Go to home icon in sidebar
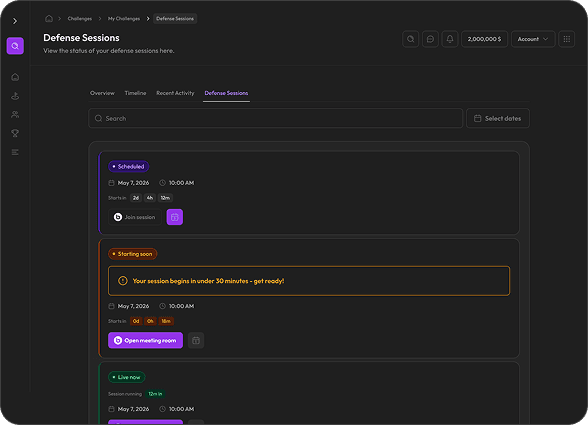 pyautogui.click(x=15, y=77)
